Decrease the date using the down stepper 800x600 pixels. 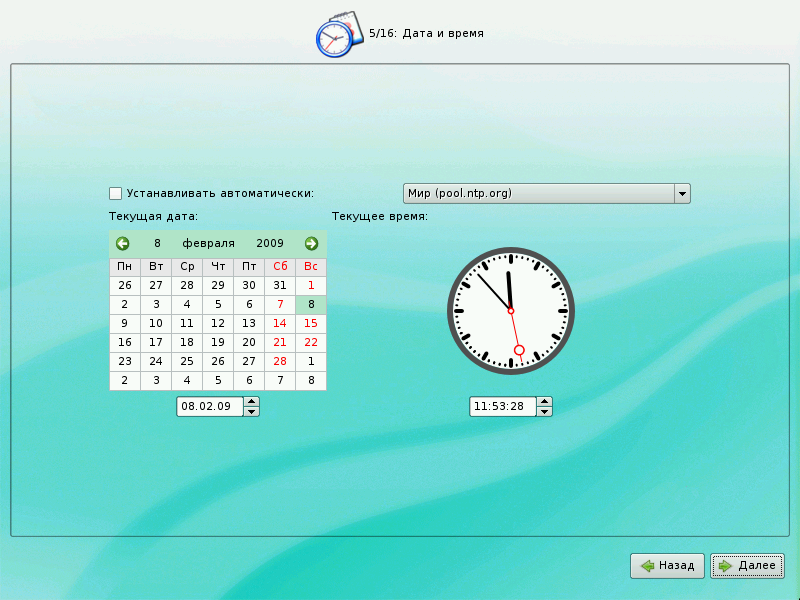tap(252, 411)
